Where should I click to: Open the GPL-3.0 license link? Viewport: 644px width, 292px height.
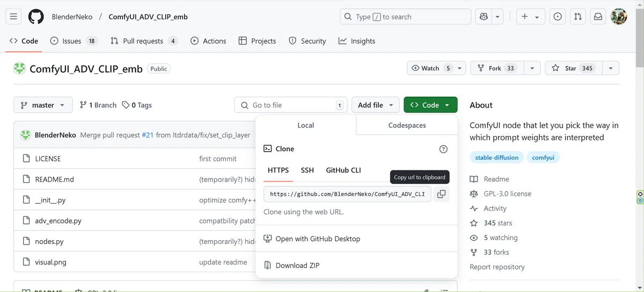pos(501,193)
